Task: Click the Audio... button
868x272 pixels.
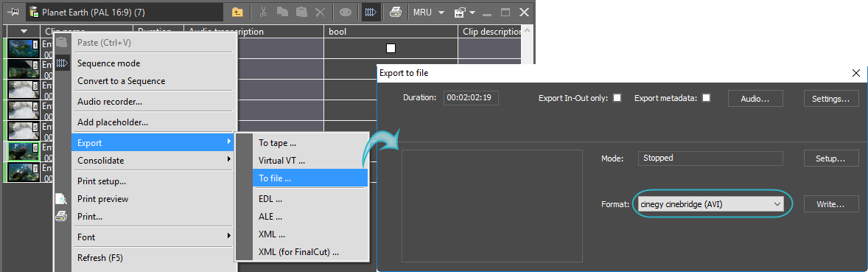Action: coord(755,99)
